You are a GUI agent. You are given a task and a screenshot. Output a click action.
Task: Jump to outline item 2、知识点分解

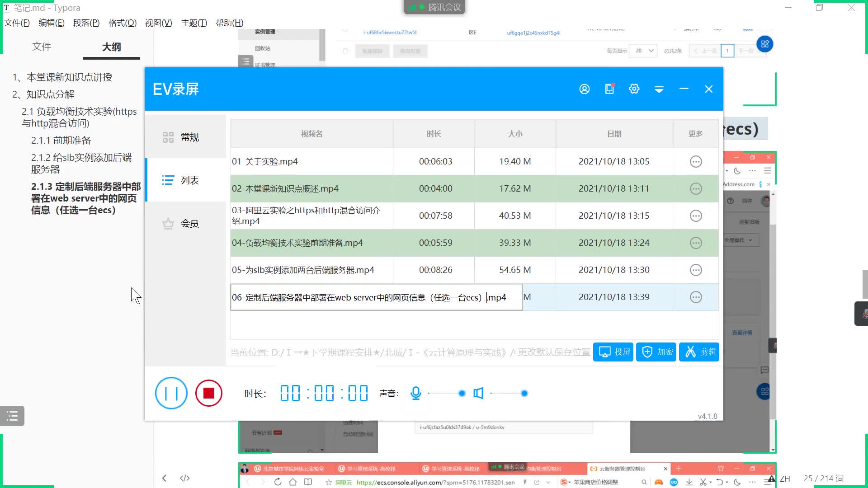coord(43,94)
